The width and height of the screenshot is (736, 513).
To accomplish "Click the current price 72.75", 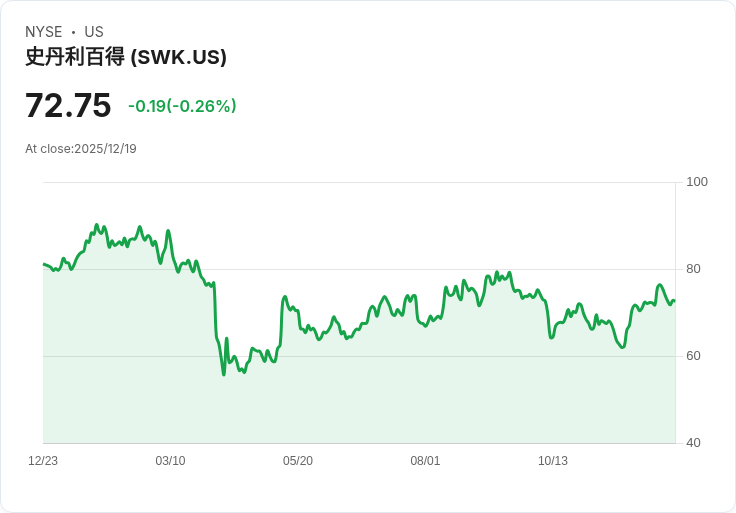I will click(68, 105).
